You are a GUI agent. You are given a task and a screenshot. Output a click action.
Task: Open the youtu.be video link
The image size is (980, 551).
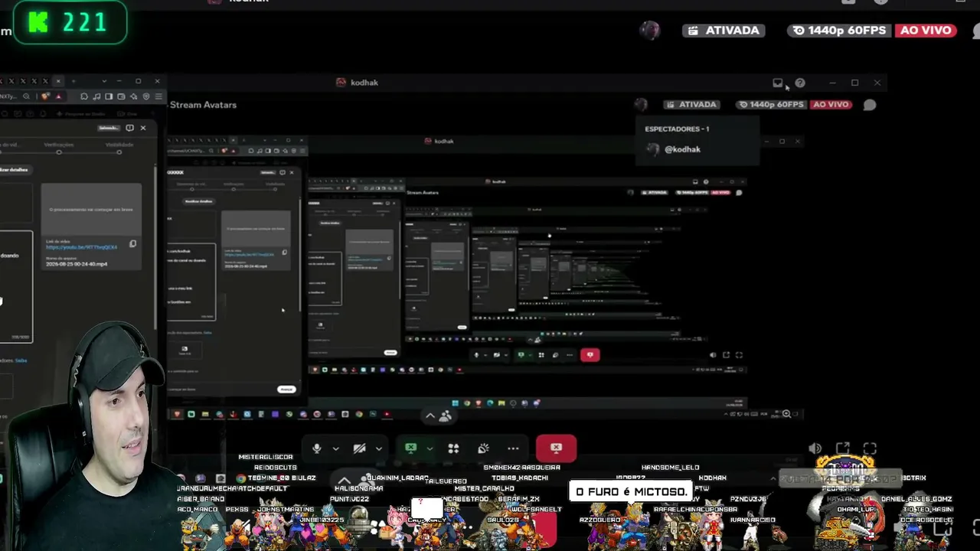(x=81, y=247)
